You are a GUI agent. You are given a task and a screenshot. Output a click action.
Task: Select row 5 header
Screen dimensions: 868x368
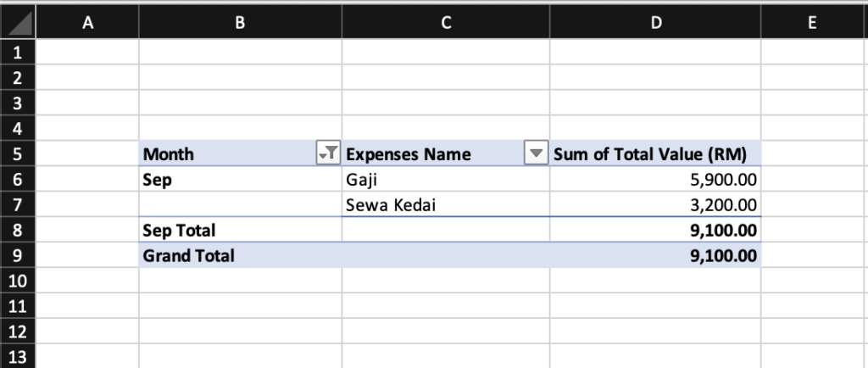pyautogui.click(x=18, y=153)
